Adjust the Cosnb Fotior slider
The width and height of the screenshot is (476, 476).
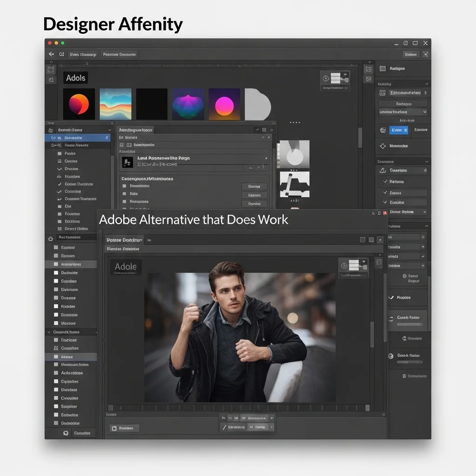coord(409,324)
